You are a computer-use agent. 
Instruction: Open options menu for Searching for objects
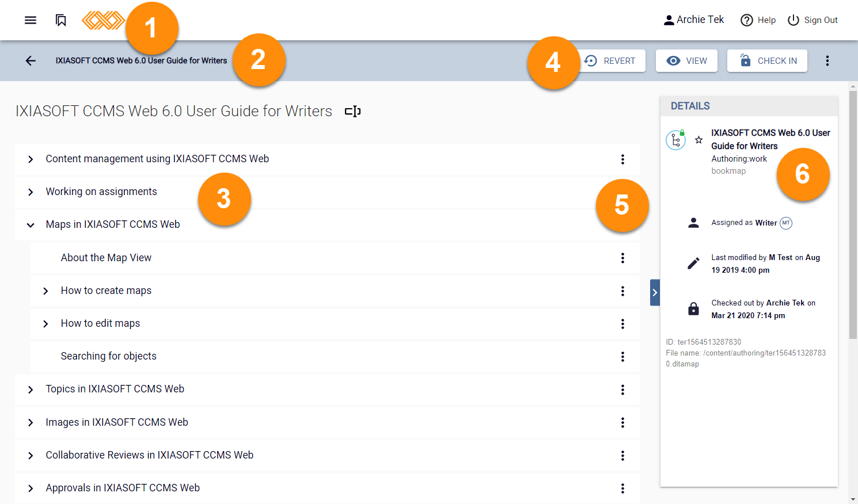tap(622, 357)
